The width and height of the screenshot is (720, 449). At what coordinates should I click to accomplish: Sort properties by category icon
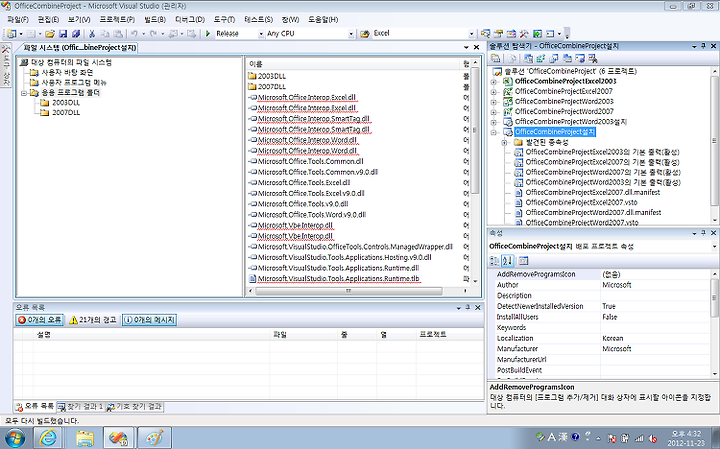point(495,261)
